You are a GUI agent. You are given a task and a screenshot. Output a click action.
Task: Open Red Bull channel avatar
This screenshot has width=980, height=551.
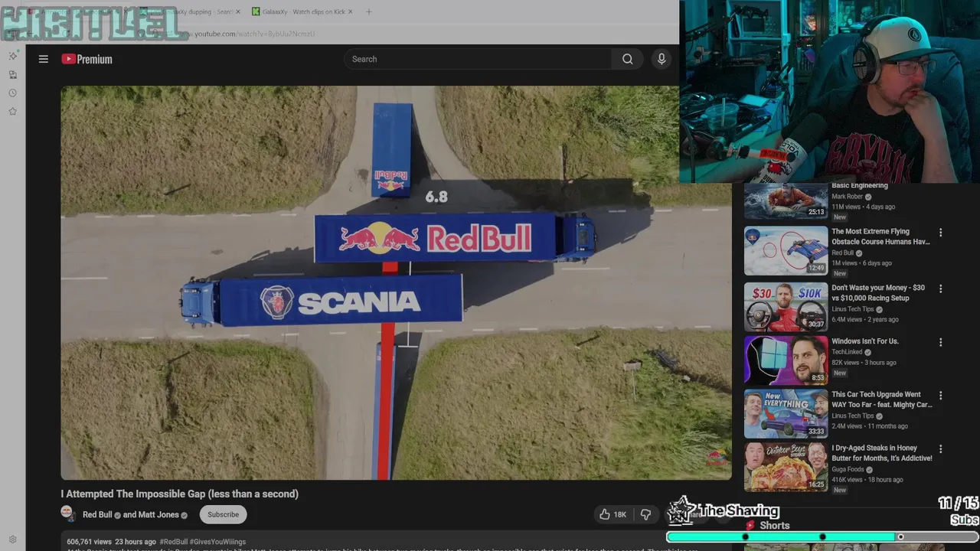click(x=67, y=514)
